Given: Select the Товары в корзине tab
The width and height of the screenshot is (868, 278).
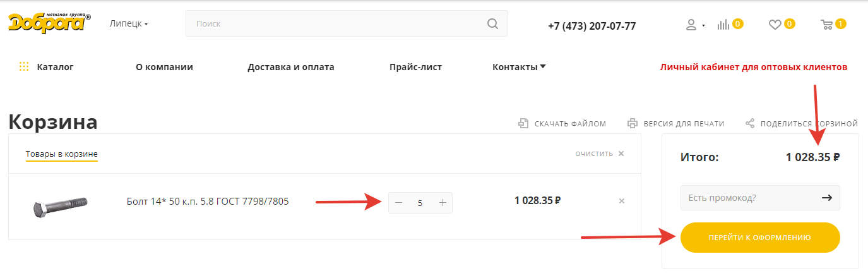Looking at the screenshot, I should tap(62, 154).
